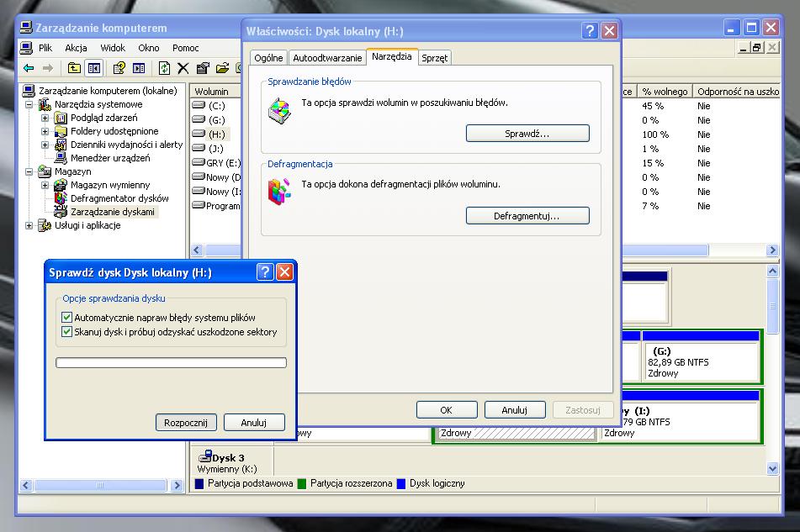Expand the Magazyn wymienny node
This screenshot has height=532, width=800.
(x=45, y=185)
